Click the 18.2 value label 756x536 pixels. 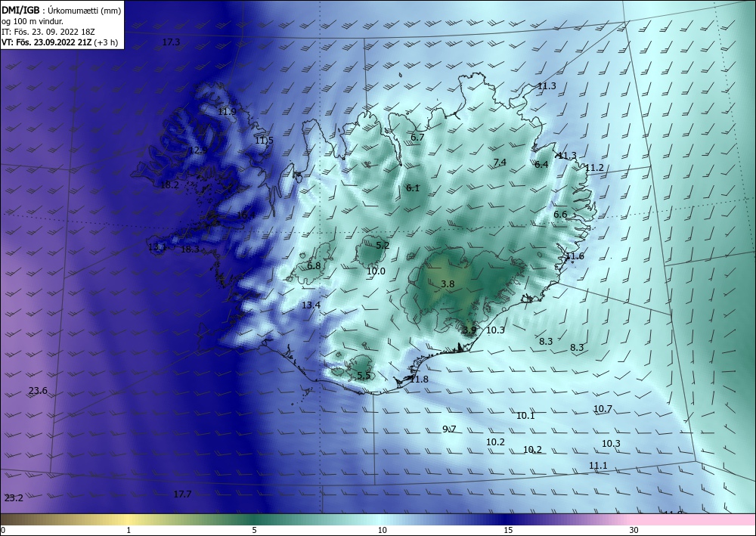pos(169,185)
